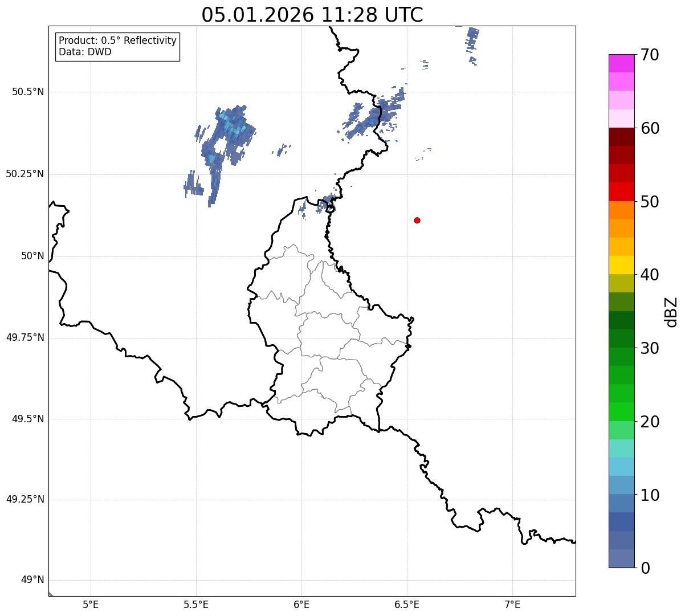Screen dimensions: 685x616
Task: Click the olive colorbar segment below 40
Action: (621, 283)
